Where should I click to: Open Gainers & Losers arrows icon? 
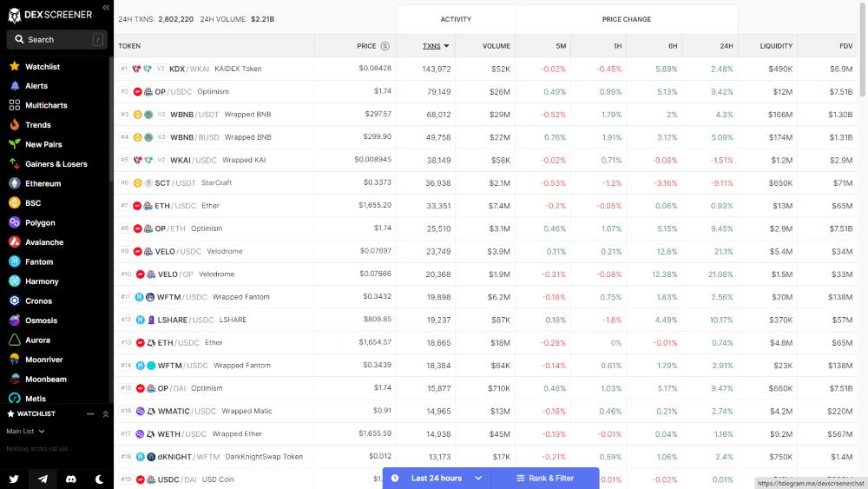pyautogui.click(x=15, y=164)
